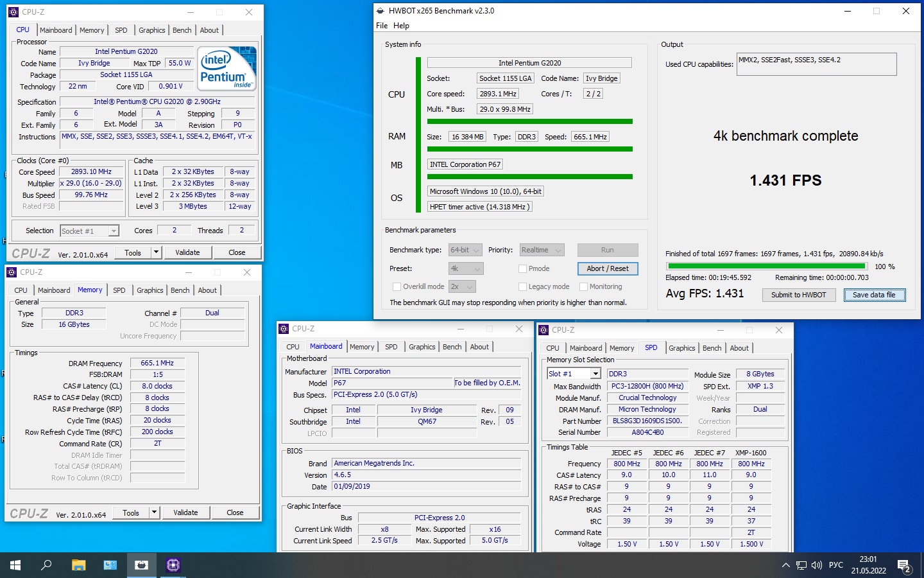The width and height of the screenshot is (924, 578).
Task: Click the Abort / Reset button
Action: pos(608,269)
